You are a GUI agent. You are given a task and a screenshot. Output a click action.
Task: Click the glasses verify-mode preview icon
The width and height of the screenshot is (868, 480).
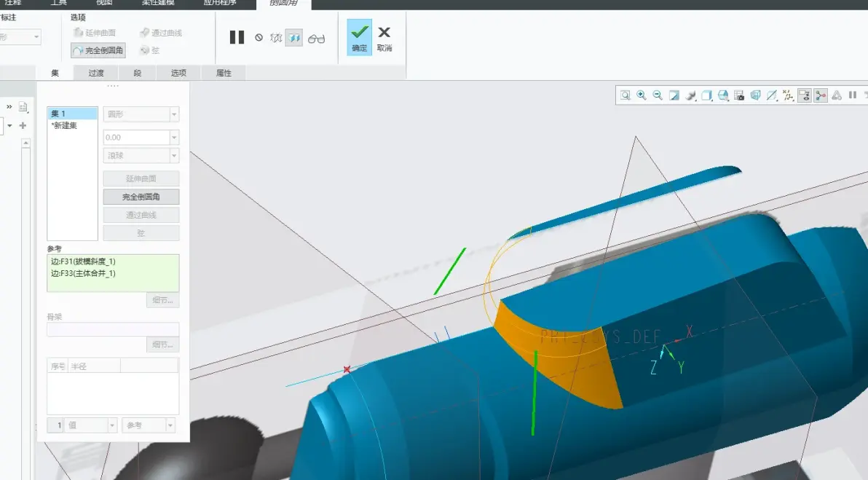click(x=316, y=38)
